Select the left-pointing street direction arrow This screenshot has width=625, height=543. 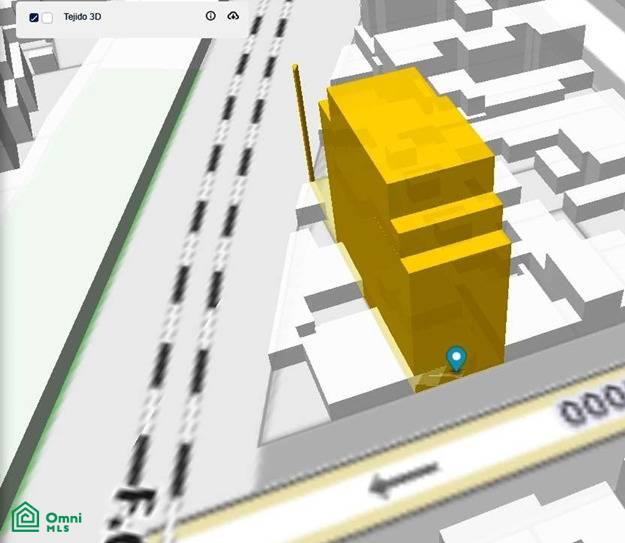pos(403,478)
